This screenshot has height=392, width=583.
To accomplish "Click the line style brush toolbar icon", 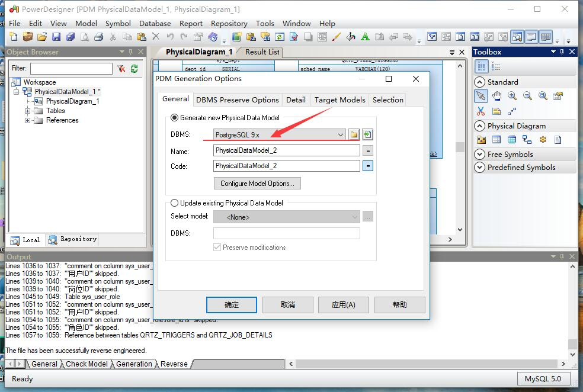I will 337,37.
